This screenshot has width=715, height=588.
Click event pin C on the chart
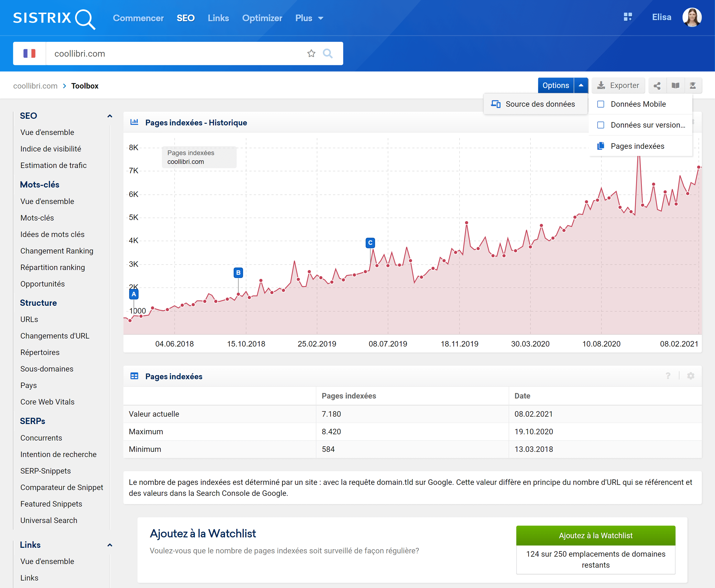click(x=370, y=243)
